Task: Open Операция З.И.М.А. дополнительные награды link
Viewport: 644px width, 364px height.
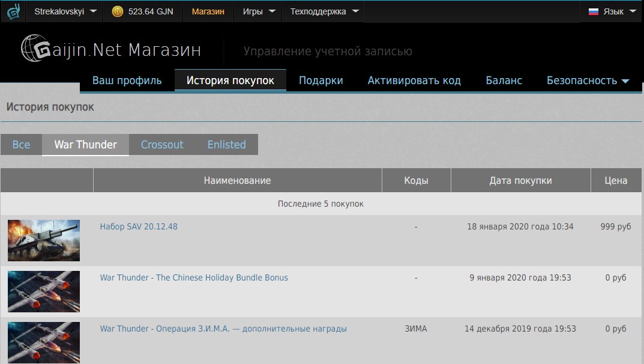Action: (x=223, y=329)
